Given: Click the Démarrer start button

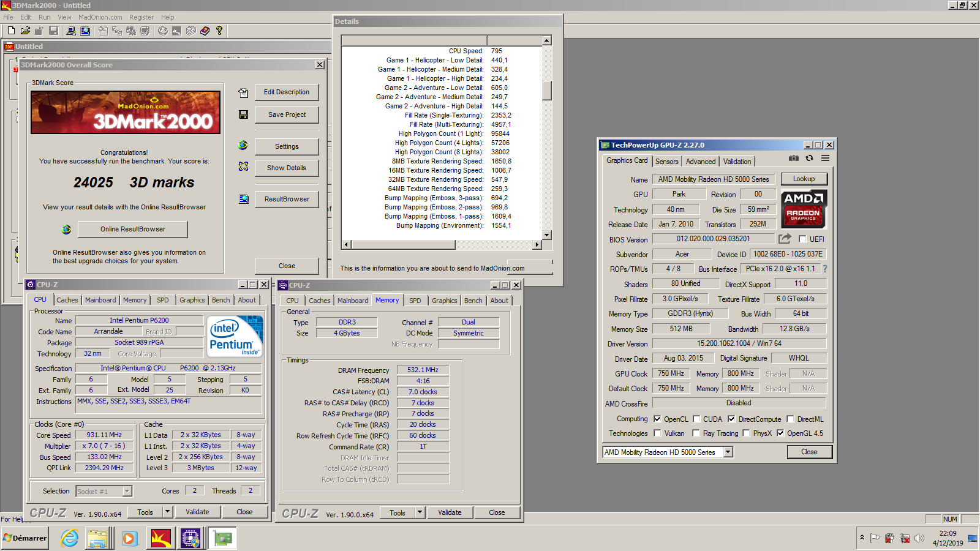Looking at the screenshot, I should tap(25, 538).
